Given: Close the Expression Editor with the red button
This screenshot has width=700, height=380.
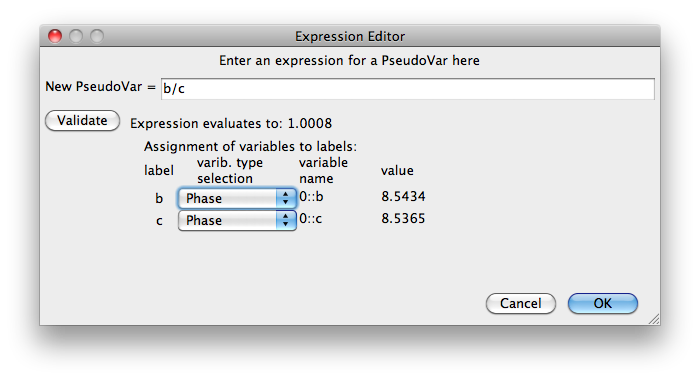Looking at the screenshot, I should point(55,36).
